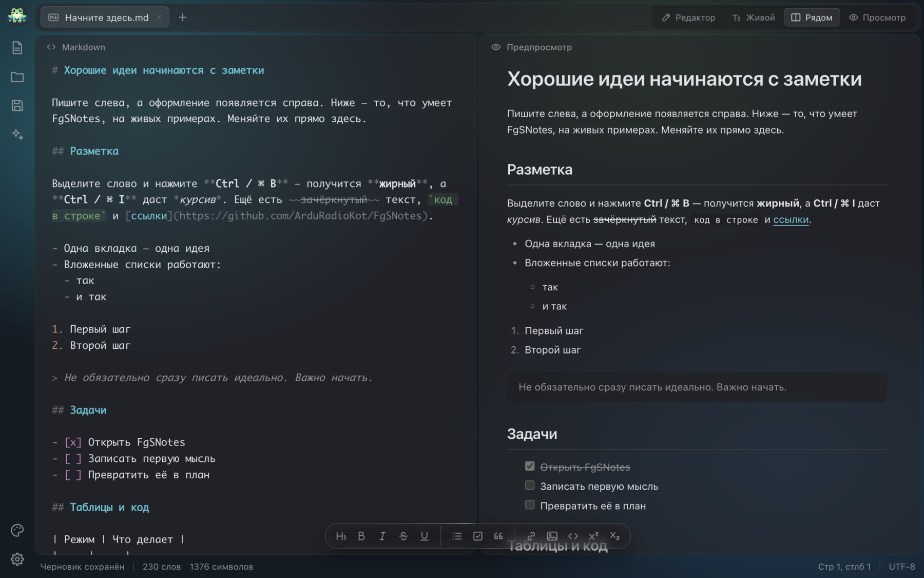Open the new document sidebar icon

pos(17,48)
